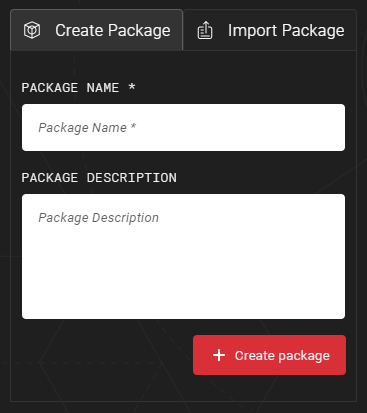Click the cube icon on Create Package tab
This screenshot has height=413, width=367.
pos(32,30)
